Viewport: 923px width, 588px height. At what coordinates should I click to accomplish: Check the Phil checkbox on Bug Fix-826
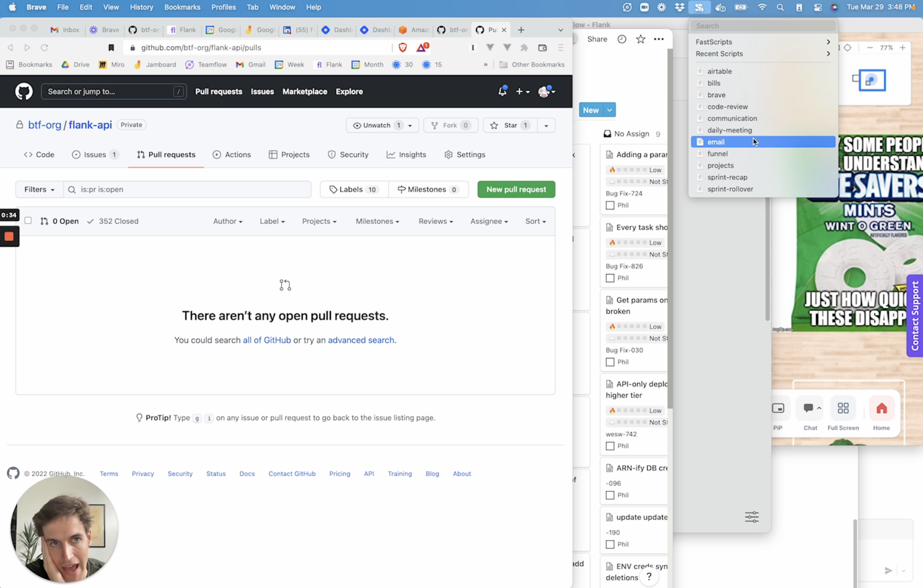pos(610,278)
